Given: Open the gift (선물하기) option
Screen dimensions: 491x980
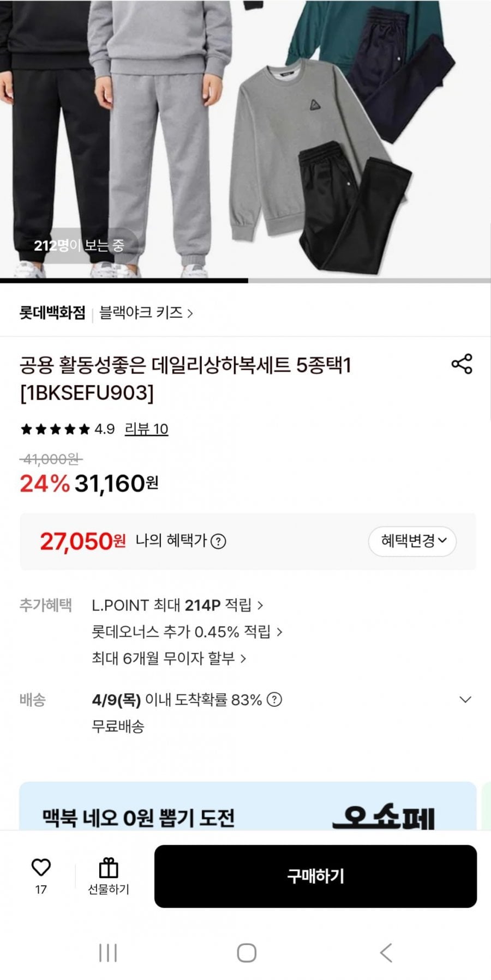Looking at the screenshot, I should click(109, 876).
